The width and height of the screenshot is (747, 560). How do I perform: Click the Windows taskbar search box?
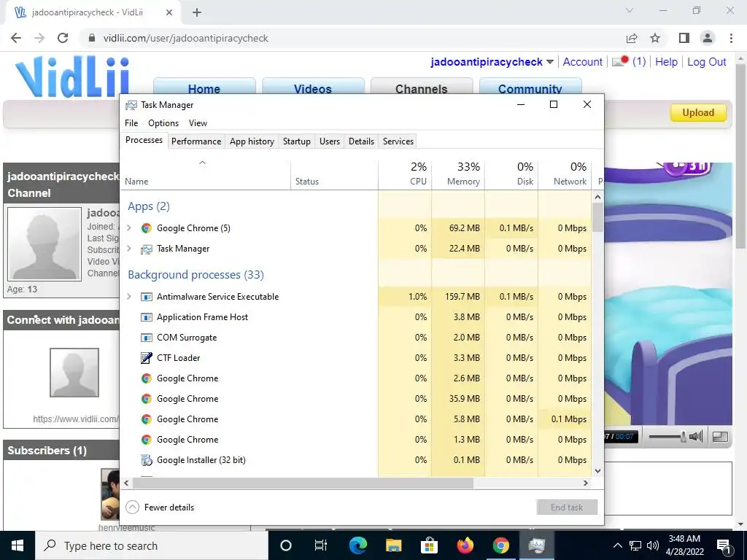point(152,545)
